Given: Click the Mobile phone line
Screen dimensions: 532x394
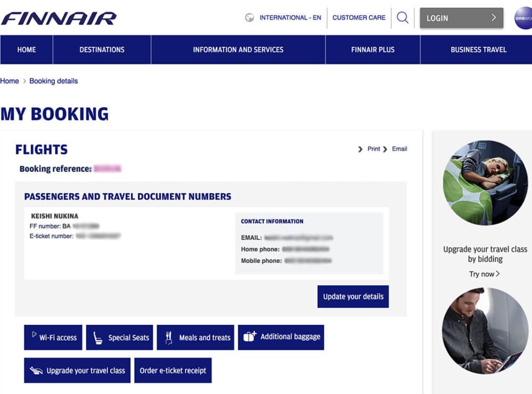Looking at the screenshot, I should (x=286, y=261).
